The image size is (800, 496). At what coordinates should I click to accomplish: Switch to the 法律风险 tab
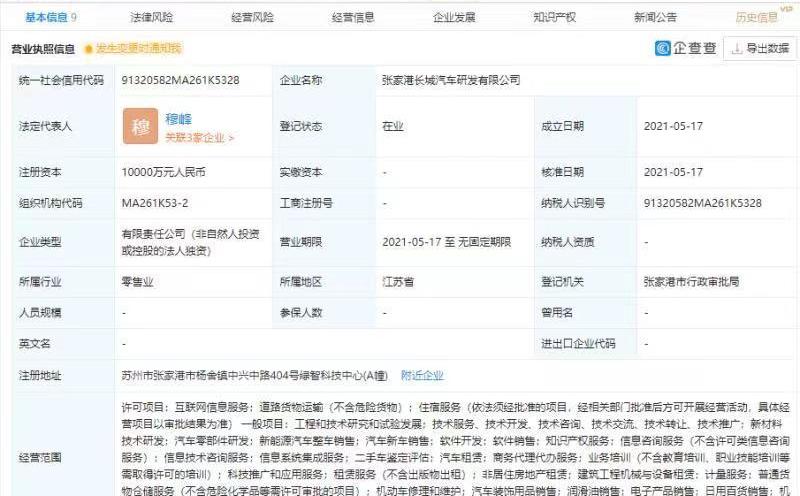pos(151,17)
